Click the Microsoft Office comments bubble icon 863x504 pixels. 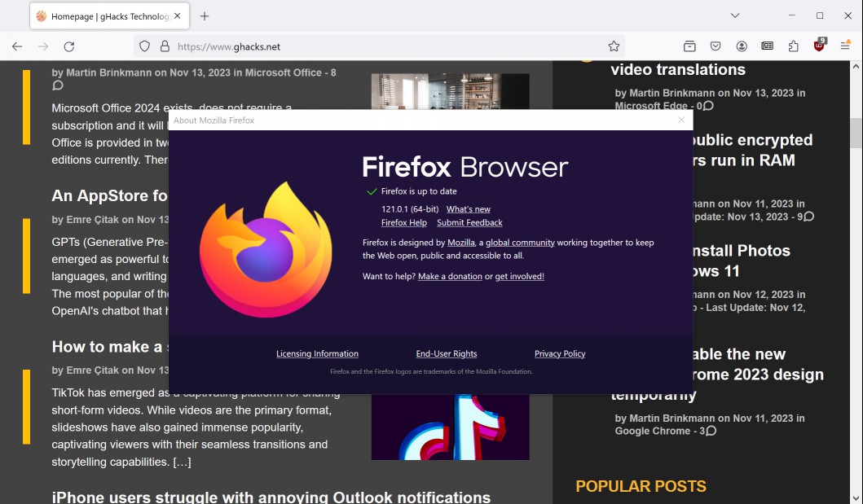(x=58, y=85)
